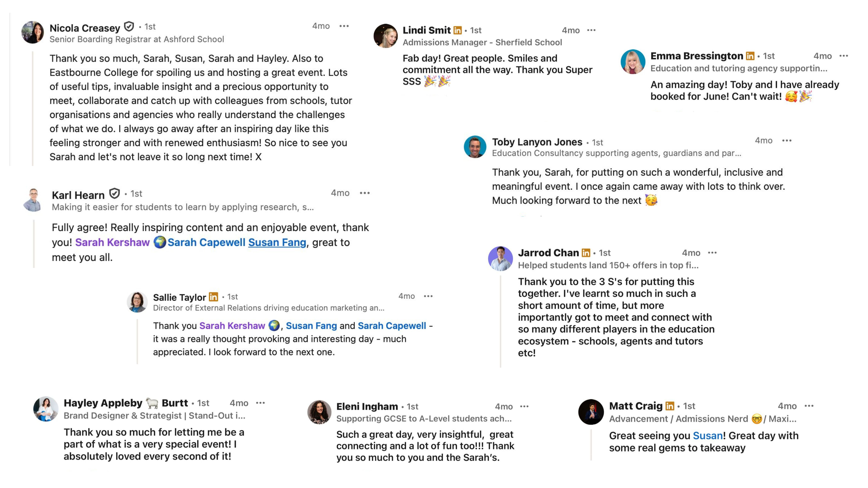Open three-dot menu on Matt Craig's comment

pos(809,406)
